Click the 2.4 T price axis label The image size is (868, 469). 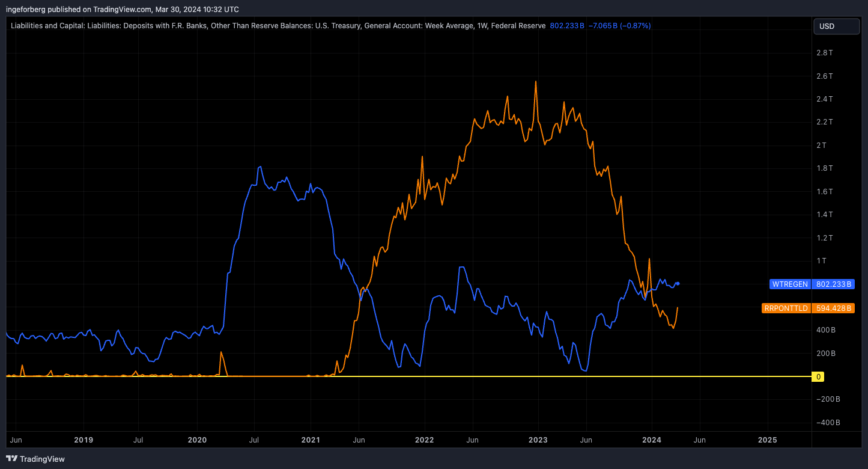pos(824,99)
